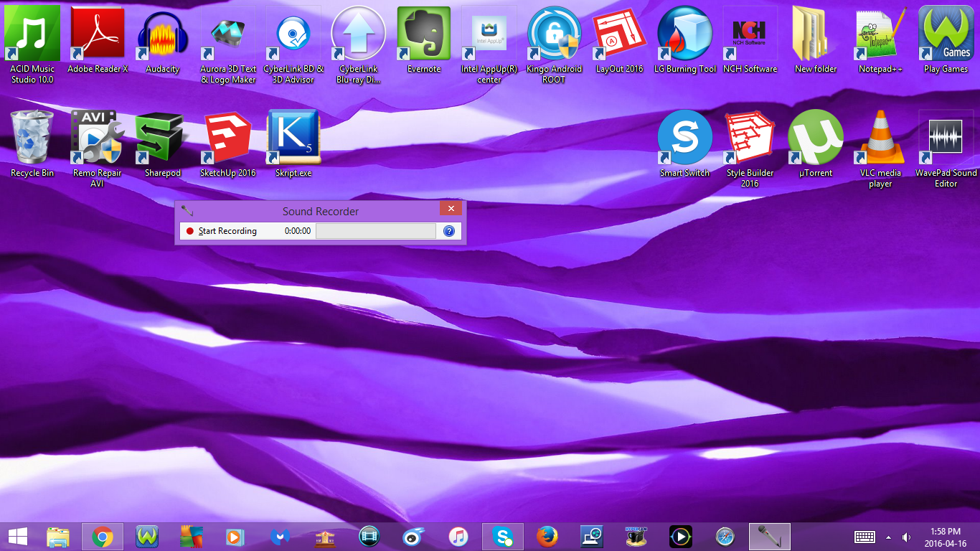980x551 pixels.
Task: Click the rainbow-ringed play icon on the taskbar
Action: tap(681, 537)
